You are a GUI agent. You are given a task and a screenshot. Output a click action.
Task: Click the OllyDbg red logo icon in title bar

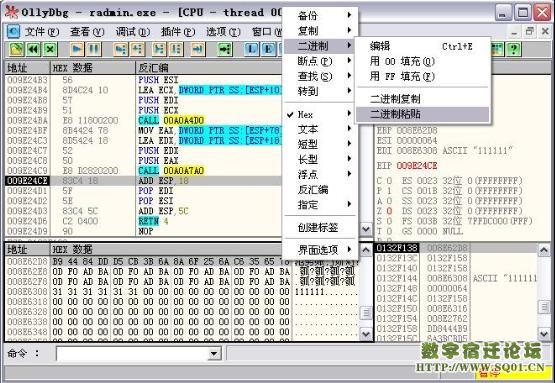click(x=11, y=12)
